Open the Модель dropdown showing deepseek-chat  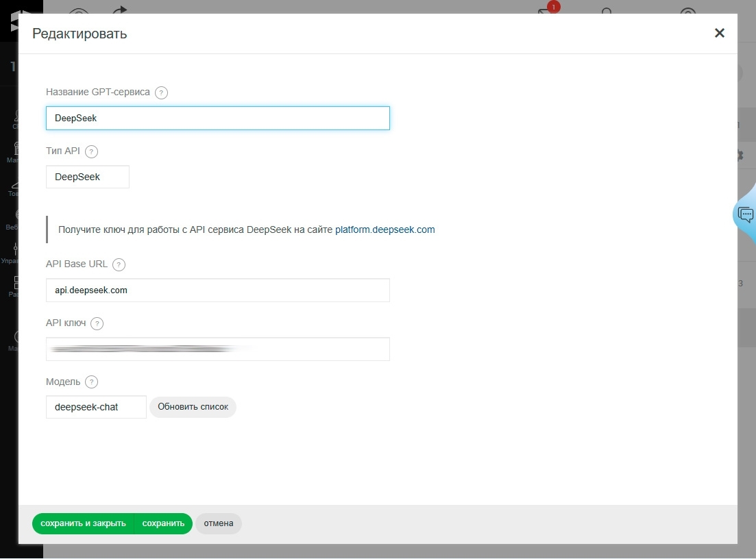click(x=97, y=407)
